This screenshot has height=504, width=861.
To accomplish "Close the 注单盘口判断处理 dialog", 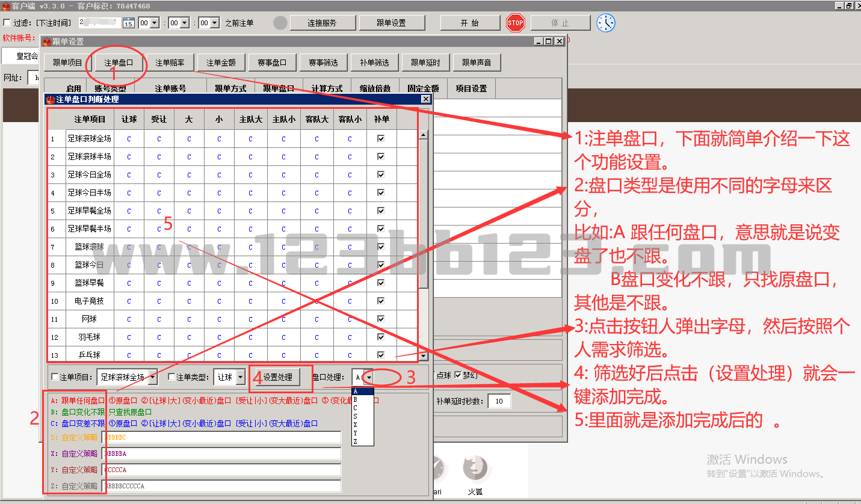I will click(x=425, y=99).
